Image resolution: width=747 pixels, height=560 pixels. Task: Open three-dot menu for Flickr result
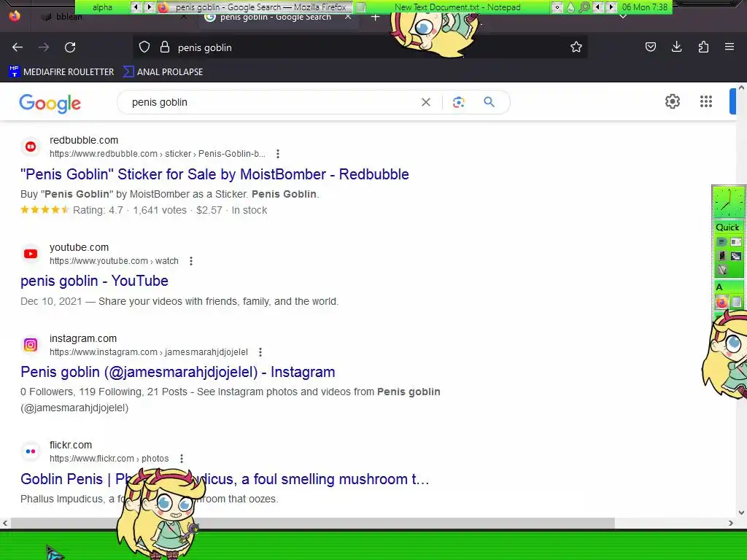click(x=182, y=459)
